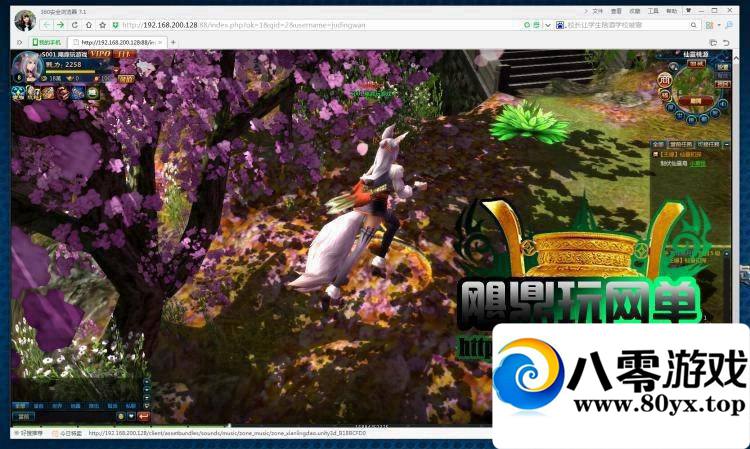Screen dimensions: 750x449
Task: Click the search magnifier in the search box
Action: 694,25
